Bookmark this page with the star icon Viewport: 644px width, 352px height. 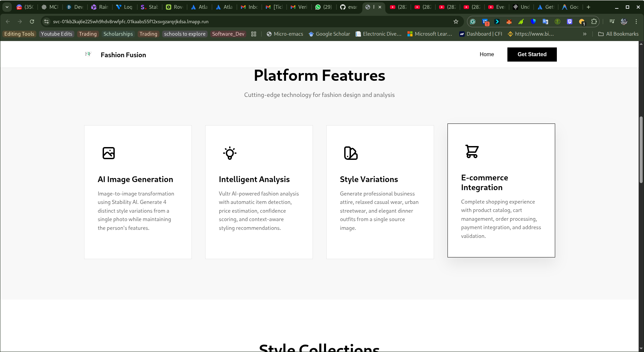pos(456,22)
